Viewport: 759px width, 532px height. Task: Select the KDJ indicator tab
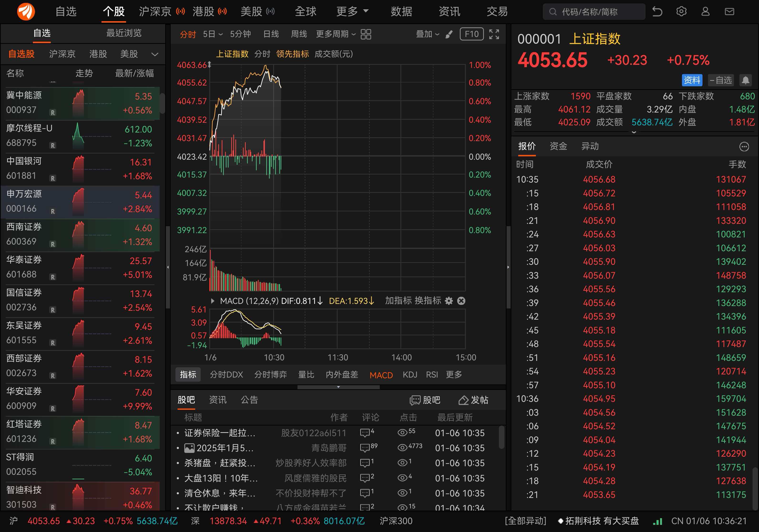tap(410, 374)
